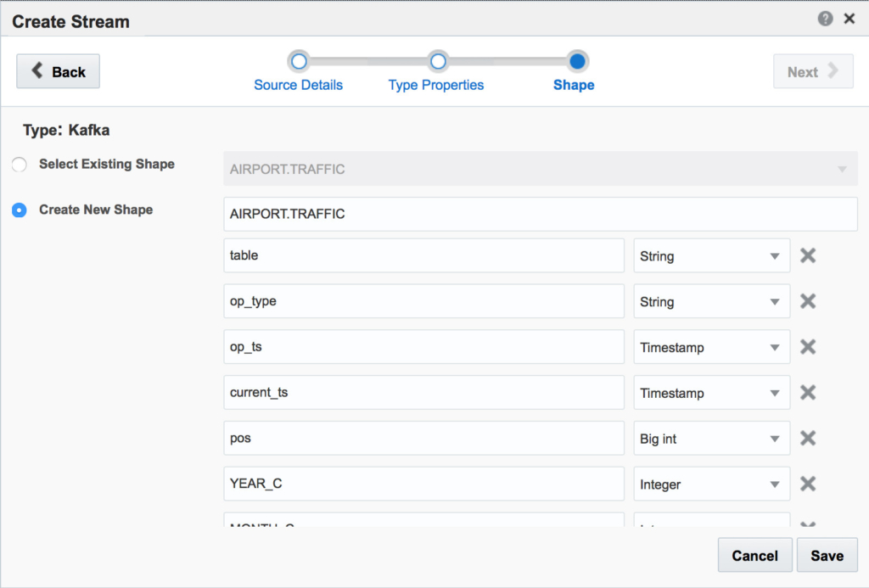Edit the new shape name field
Image resolution: width=869 pixels, height=588 pixels.
[x=541, y=214]
